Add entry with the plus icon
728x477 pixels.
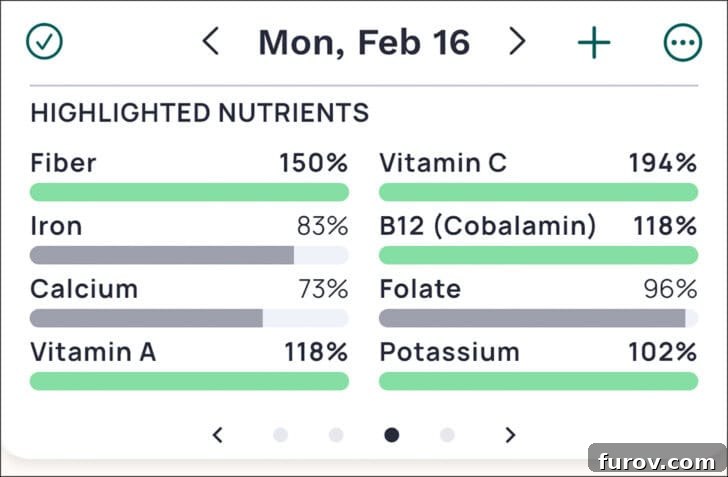click(594, 42)
